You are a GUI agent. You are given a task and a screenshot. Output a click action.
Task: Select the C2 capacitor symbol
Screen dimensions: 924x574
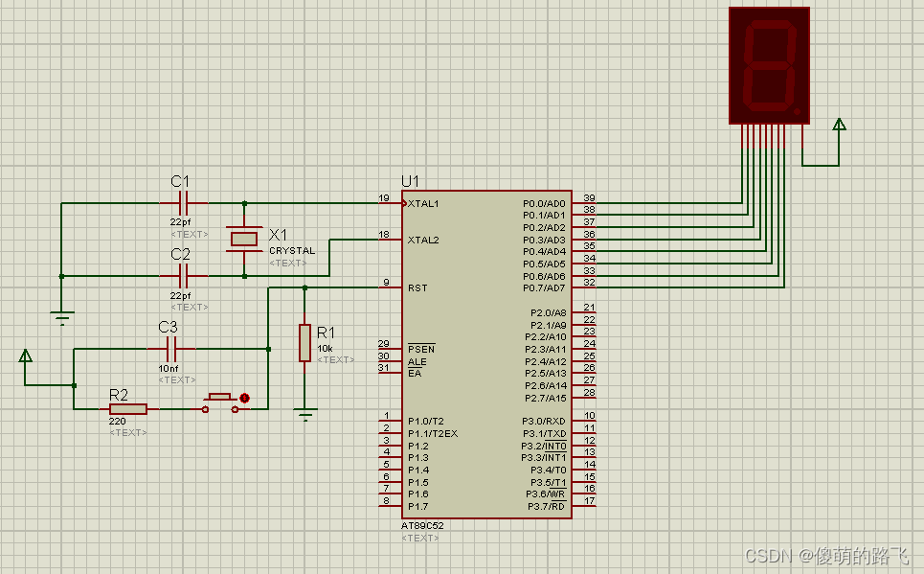(183, 275)
